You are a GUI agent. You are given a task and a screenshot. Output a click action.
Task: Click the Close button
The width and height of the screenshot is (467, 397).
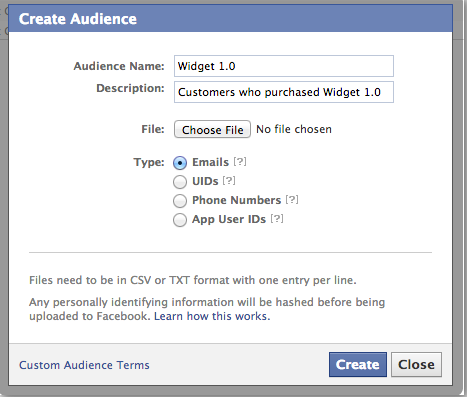[416, 364]
